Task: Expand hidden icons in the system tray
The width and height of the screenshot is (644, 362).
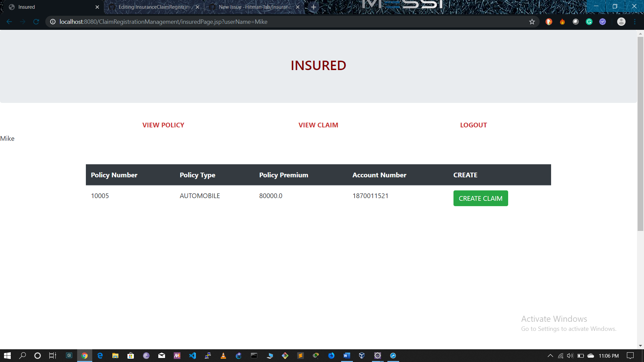Action: point(550,355)
